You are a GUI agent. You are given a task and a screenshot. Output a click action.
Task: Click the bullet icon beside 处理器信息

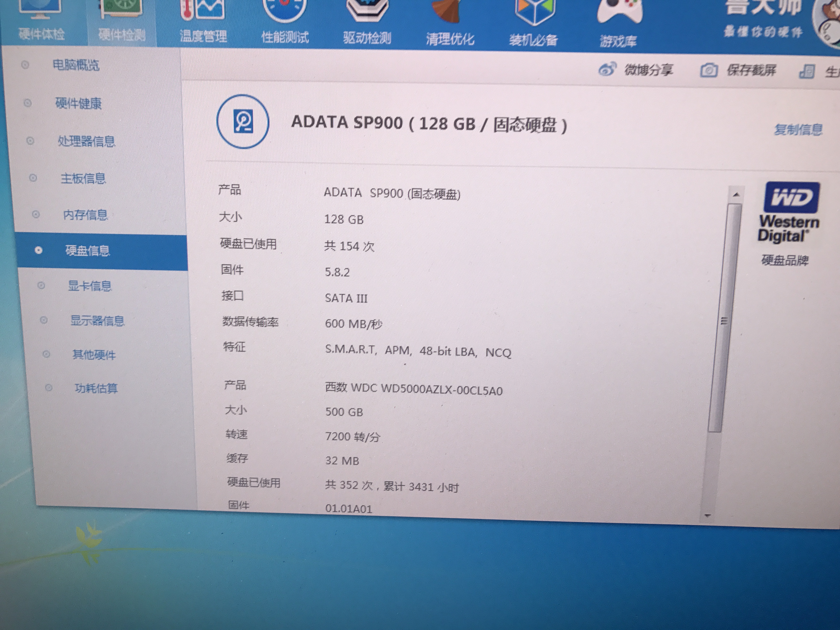pyautogui.click(x=30, y=141)
